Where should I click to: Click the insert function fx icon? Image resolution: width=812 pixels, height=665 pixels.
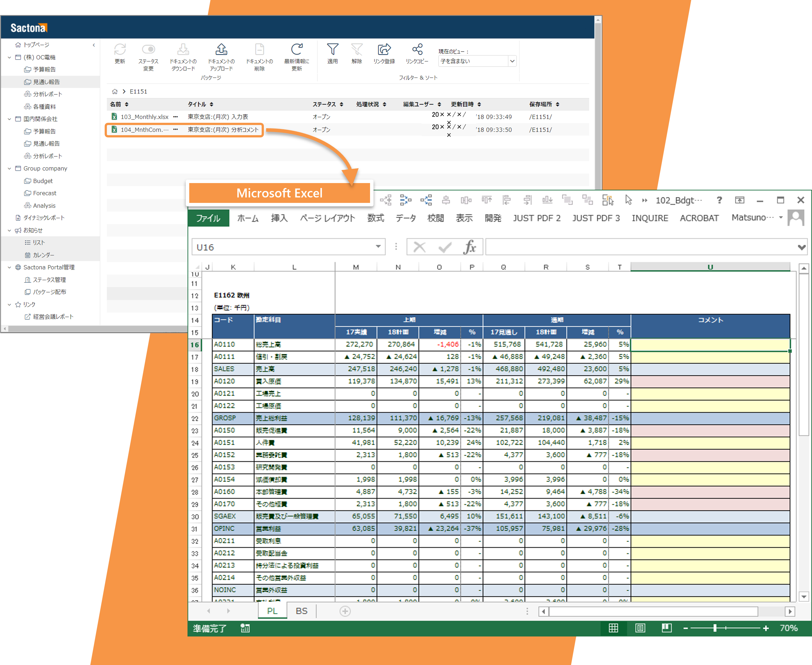click(469, 247)
